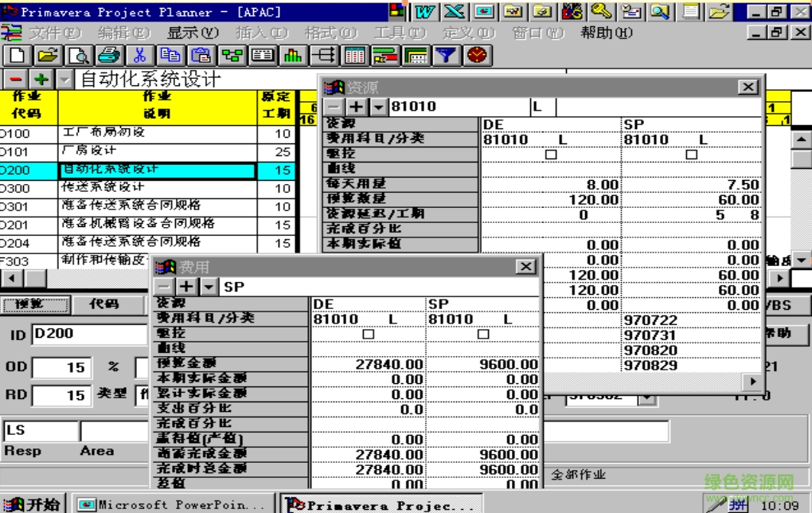This screenshot has width=812, height=513.
Task: Open the 格式 menu
Action: pos(330,33)
